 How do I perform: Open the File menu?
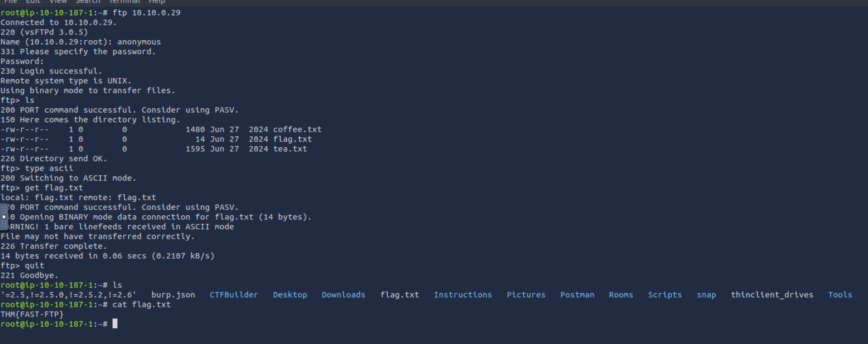click(x=11, y=2)
